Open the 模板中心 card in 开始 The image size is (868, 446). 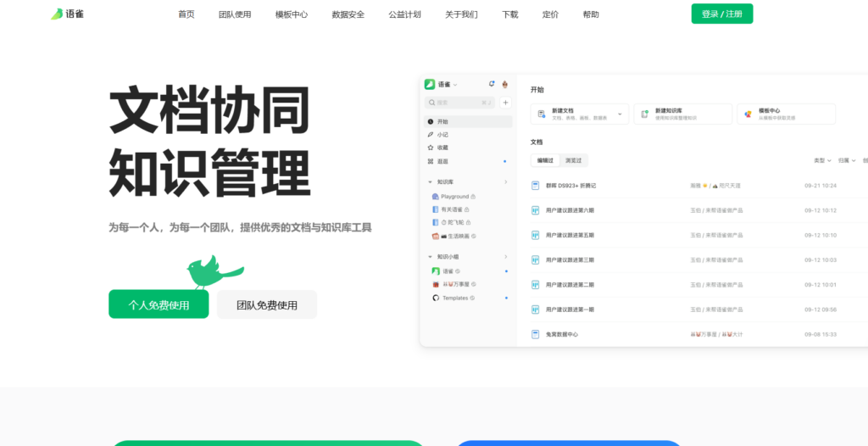(786, 114)
